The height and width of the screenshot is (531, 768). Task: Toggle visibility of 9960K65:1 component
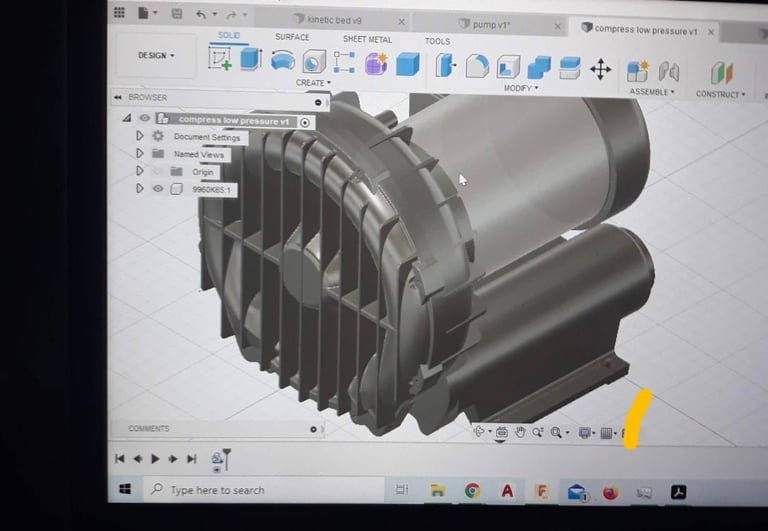pos(158,189)
